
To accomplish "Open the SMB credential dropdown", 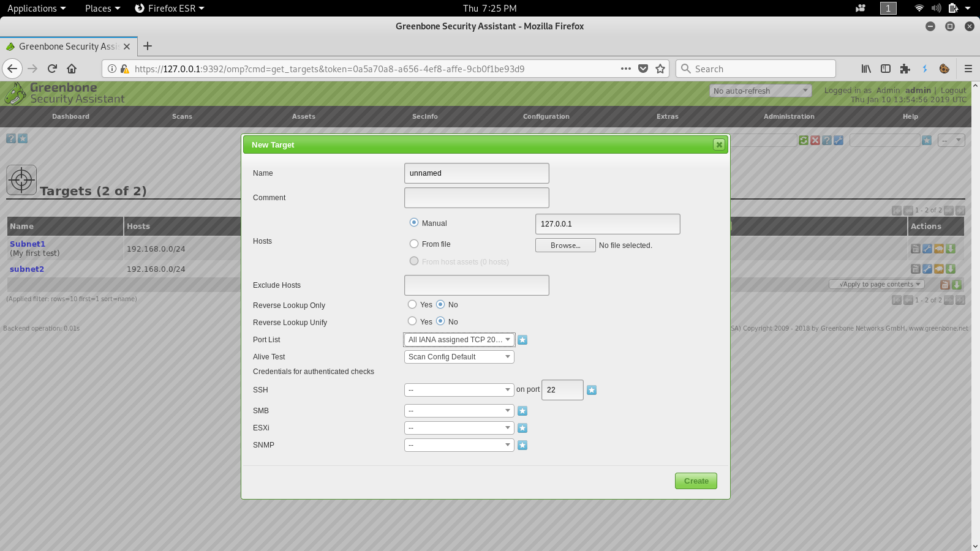I will point(459,411).
